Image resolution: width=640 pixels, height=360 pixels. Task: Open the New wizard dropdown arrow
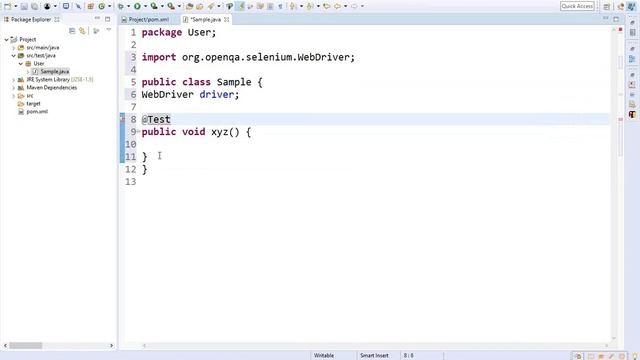pos(16,6)
